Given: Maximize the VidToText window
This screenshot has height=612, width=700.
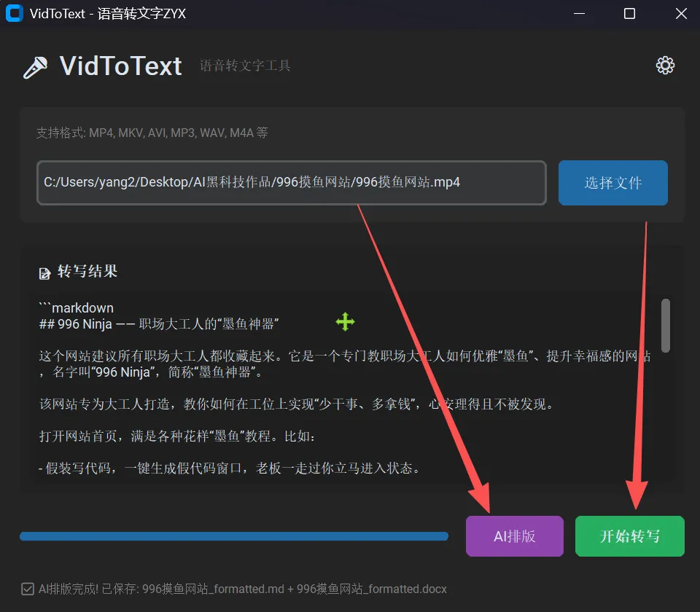Looking at the screenshot, I should [629, 13].
